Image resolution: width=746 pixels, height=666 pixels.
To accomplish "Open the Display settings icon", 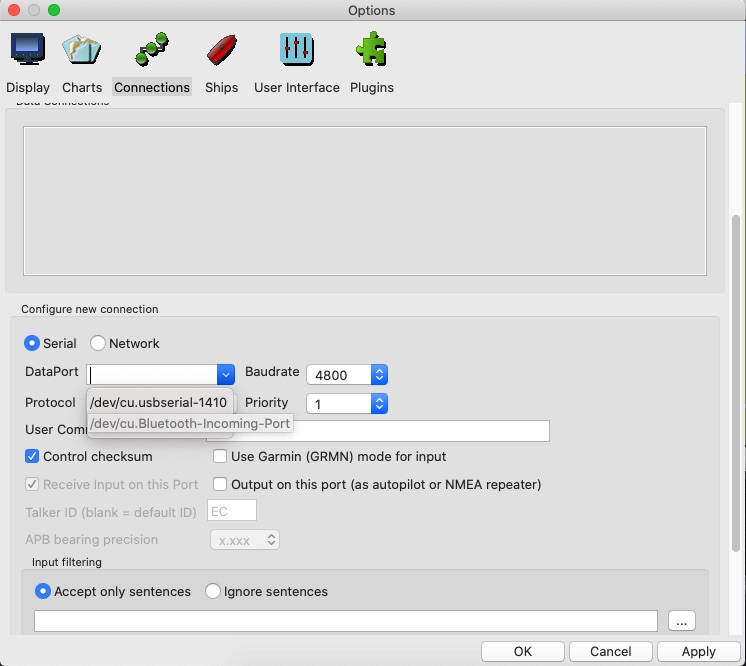I will pos(27,49).
